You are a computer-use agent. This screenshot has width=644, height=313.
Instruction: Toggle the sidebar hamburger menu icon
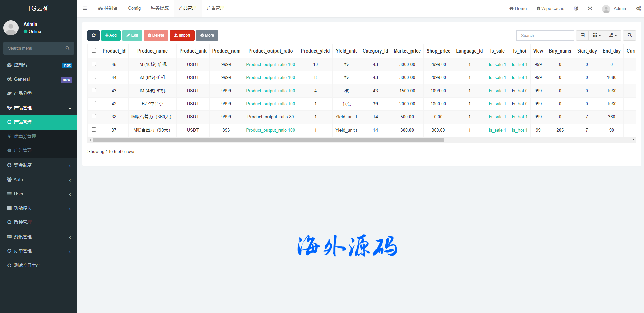pyautogui.click(x=85, y=8)
